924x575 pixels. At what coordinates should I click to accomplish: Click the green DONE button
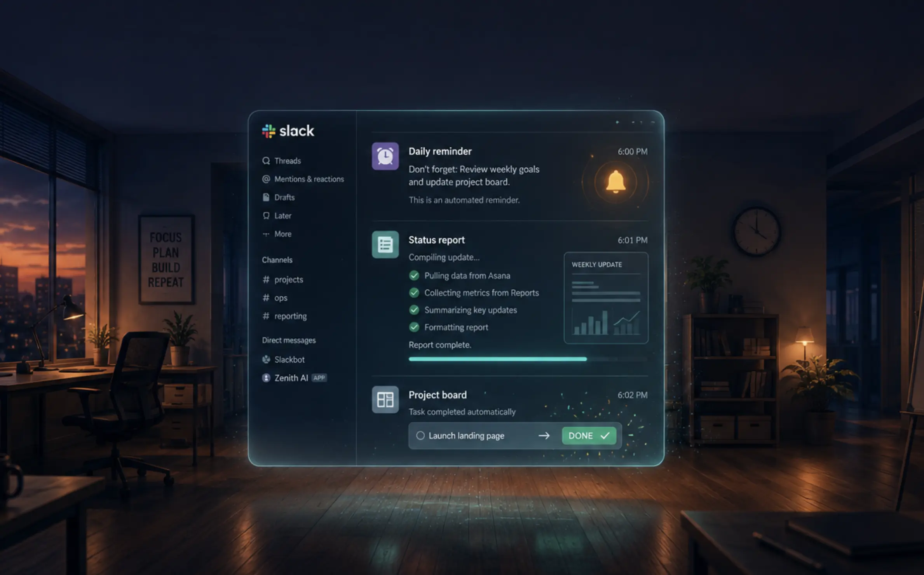coord(589,436)
